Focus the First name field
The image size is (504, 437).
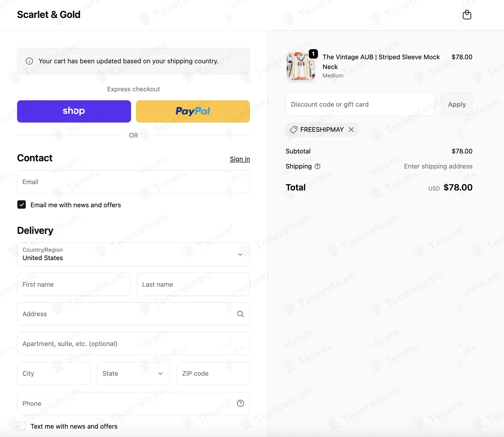pyautogui.click(x=73, y=284)
